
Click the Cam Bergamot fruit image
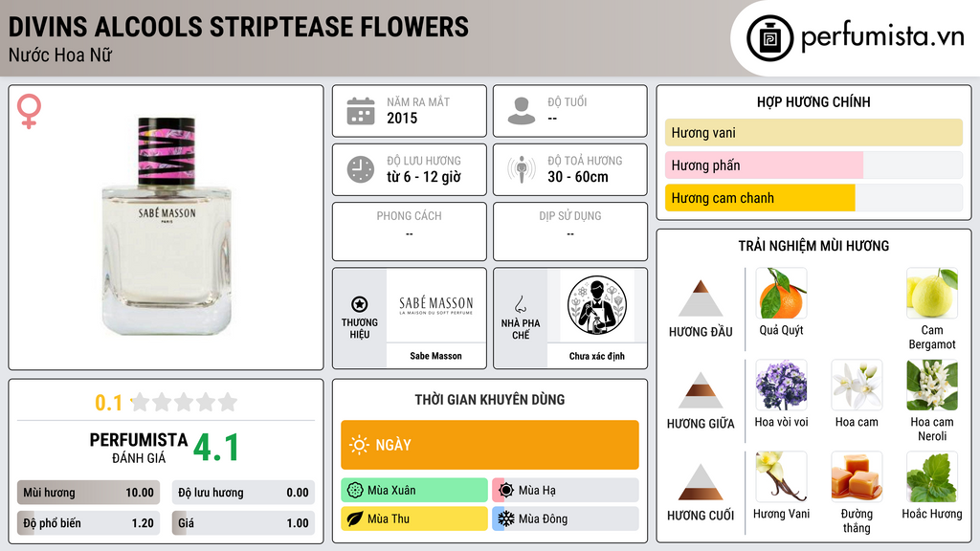[x=932, y=294]
